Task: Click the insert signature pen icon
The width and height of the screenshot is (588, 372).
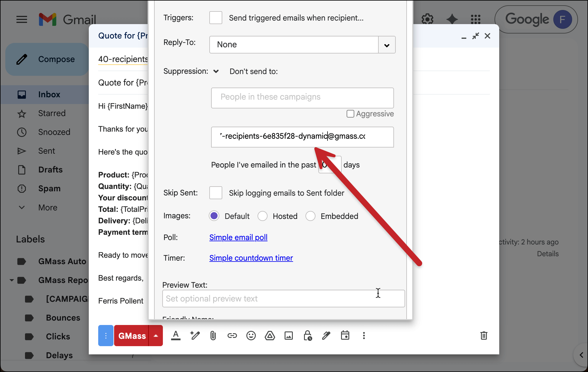Action: 326,336
